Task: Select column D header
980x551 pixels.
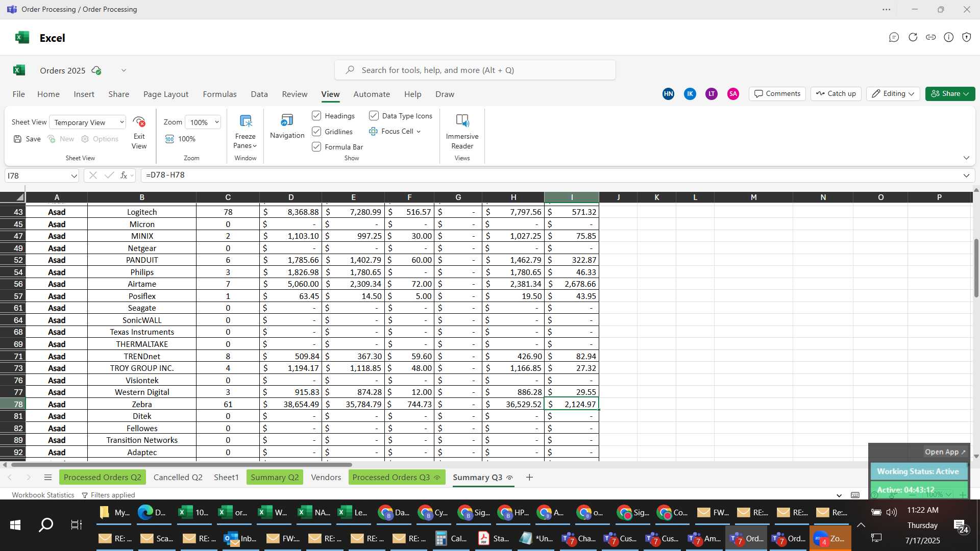Action: point(291,197)
